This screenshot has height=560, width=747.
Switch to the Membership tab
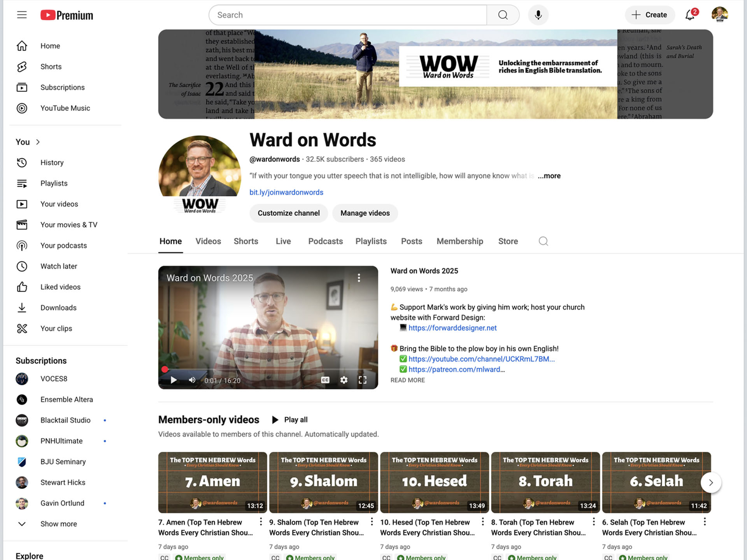(460, 241)
